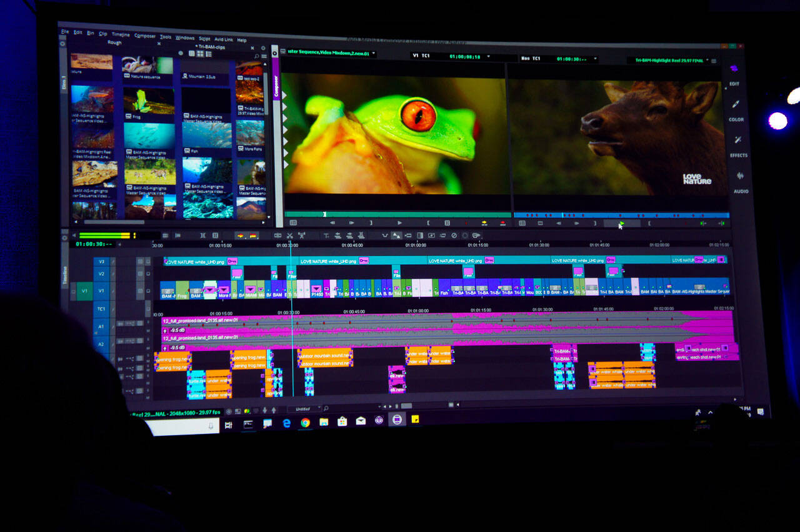Open the Timeline menu
Viewport: 800px width, 532px height.
(x=121, y=35)
